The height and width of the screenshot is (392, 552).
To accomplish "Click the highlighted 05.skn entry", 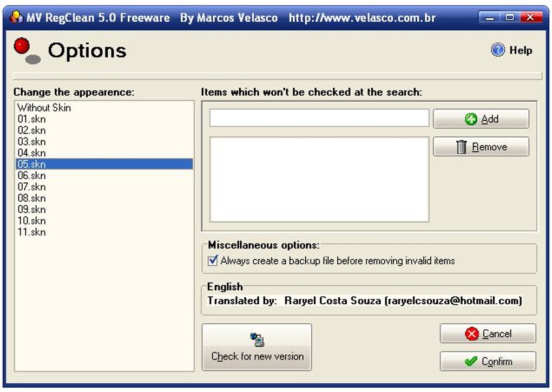I will pos(104,164).
